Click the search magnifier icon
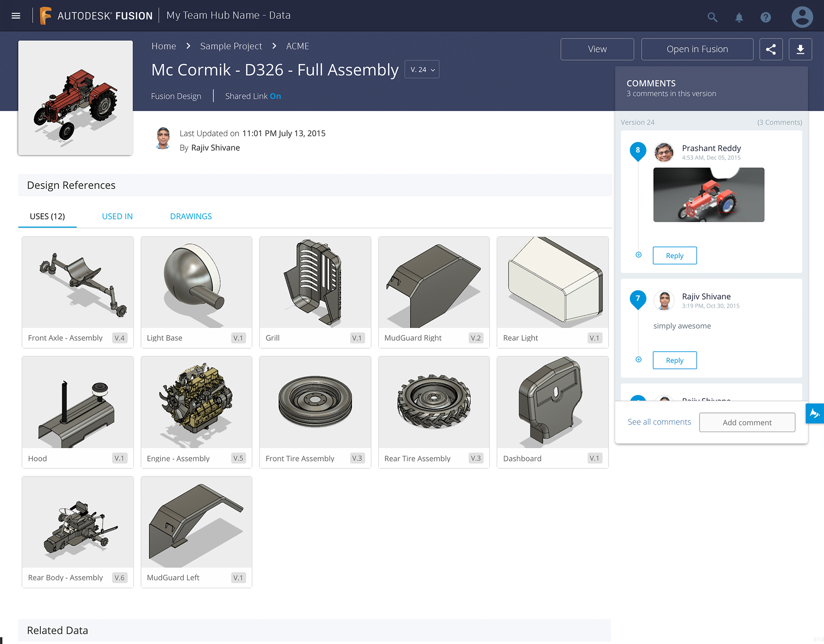 pyautogui.click(x=712, y=17)
